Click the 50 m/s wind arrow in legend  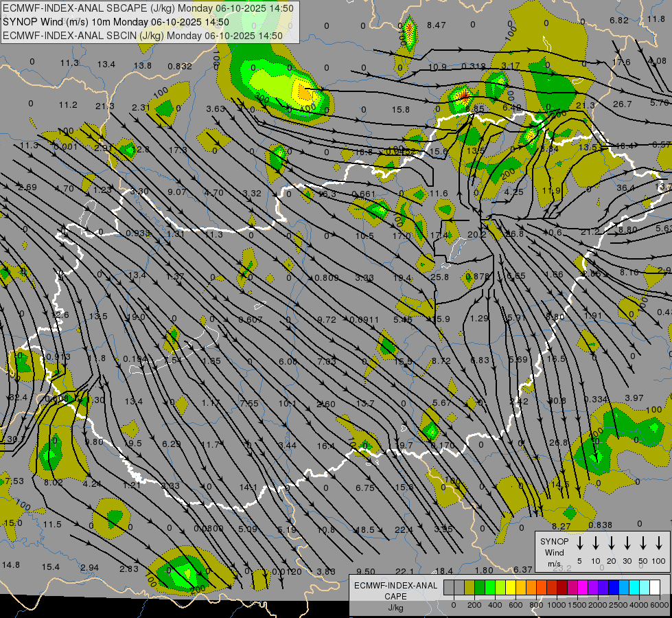pyautogui.click(x=643, y=542)
